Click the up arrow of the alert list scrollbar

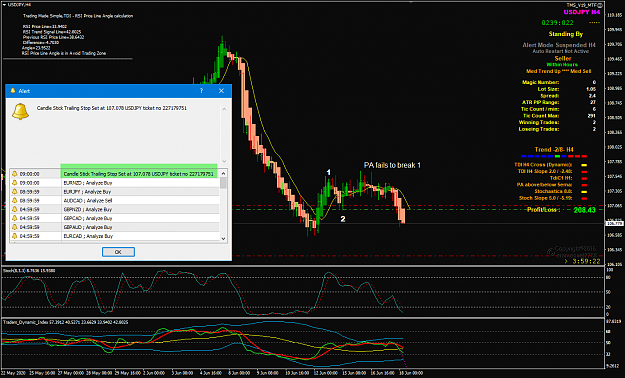[223, 173]
